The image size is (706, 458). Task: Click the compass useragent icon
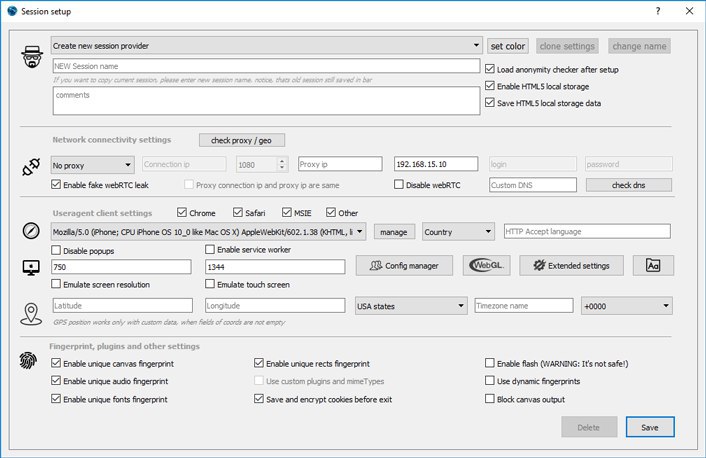pyautogui.click(x=31, y=231)
